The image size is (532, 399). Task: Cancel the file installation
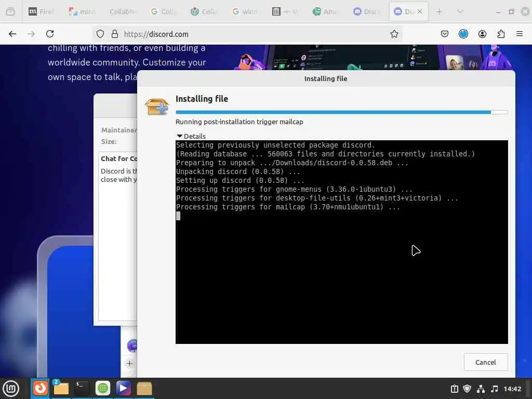tap(486, 362)
